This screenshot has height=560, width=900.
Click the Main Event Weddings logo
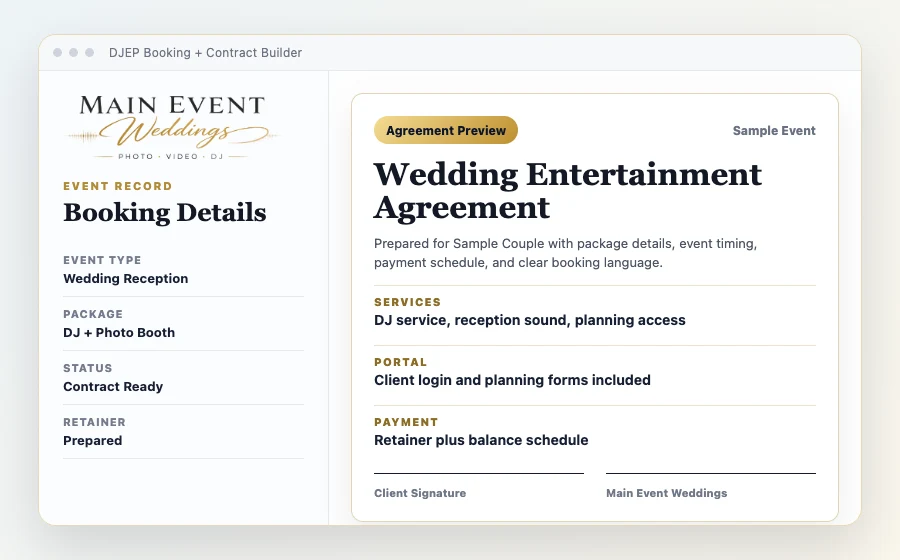172,127
